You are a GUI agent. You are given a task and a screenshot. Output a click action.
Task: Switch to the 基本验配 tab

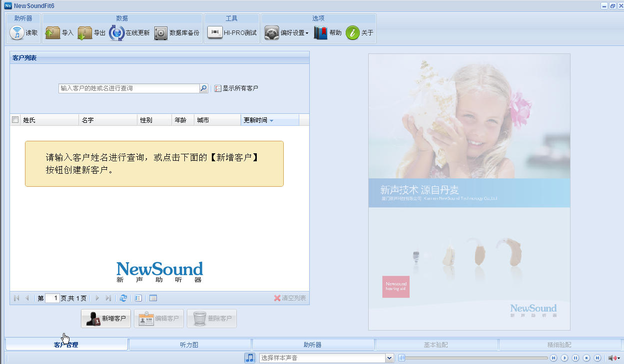[x=436, y=345]
